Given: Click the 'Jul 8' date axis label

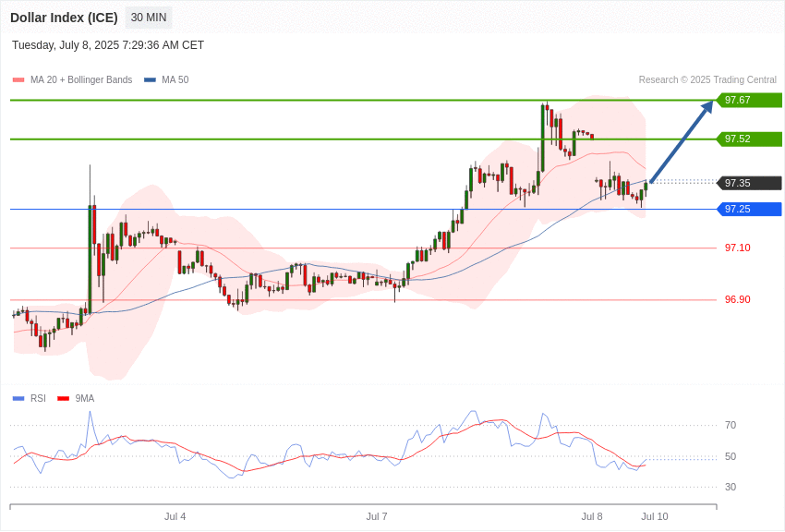Looking at the screenshot, I should 592,516.
